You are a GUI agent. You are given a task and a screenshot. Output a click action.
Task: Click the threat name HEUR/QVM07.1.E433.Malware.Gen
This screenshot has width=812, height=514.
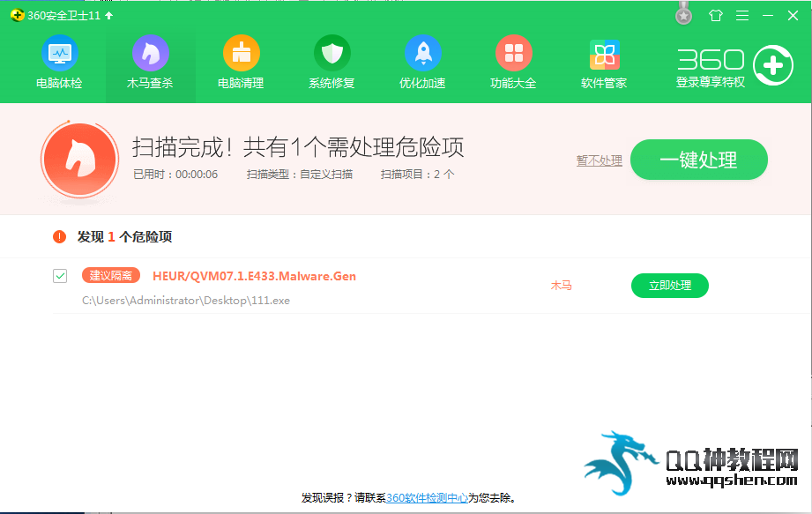tap(254, 277)
